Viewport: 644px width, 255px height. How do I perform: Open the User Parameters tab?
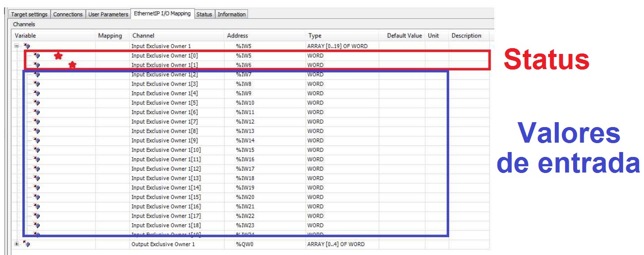coord(108,14)
